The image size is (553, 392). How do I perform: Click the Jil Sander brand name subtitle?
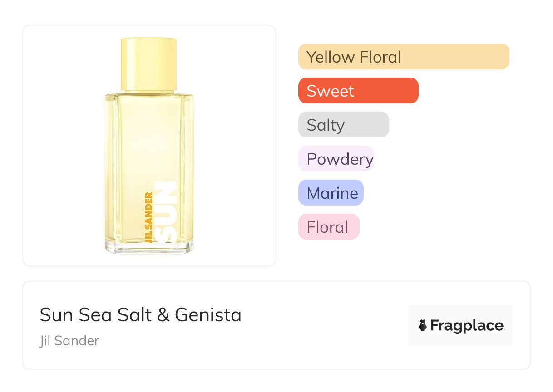click(x=69, y=341)
